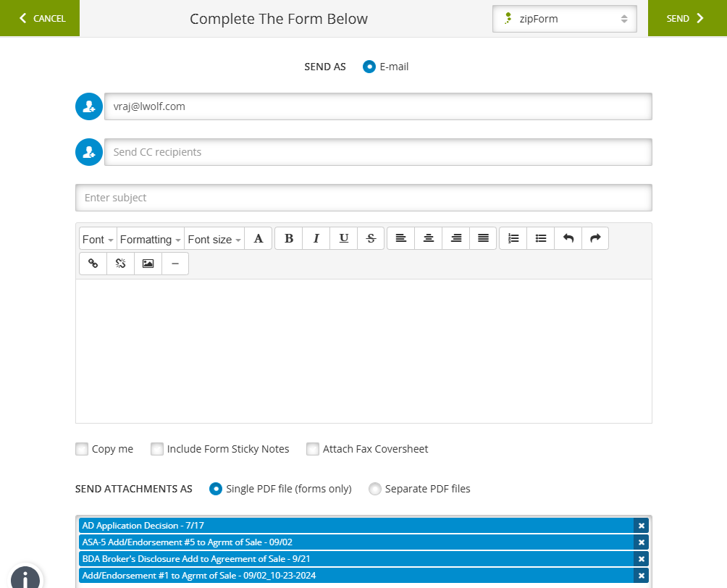The width and height of the screenshot is (727, 588).
Task: Toggle bold formatting in the editor
Action: pyautogui.click(x=288, y=238)
